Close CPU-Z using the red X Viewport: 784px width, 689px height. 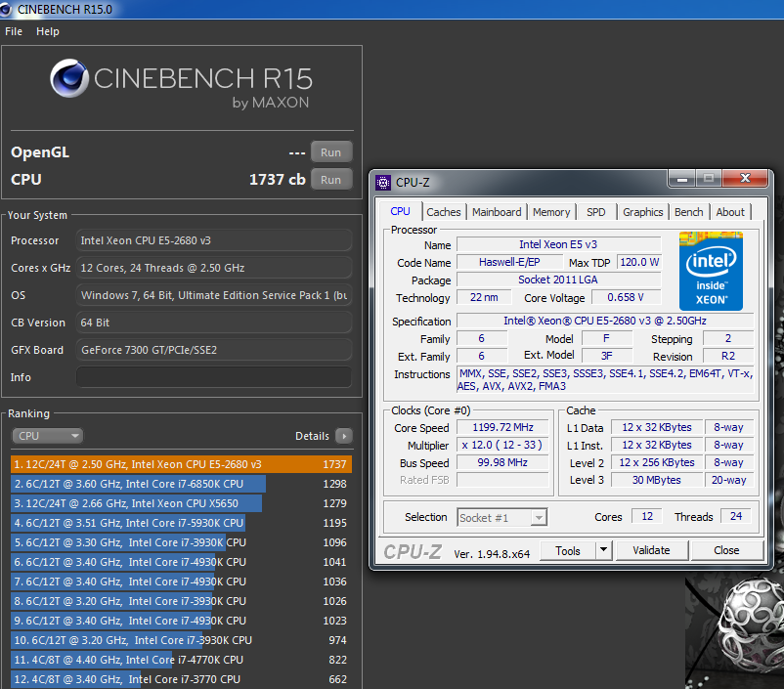(x=746, y=179)
